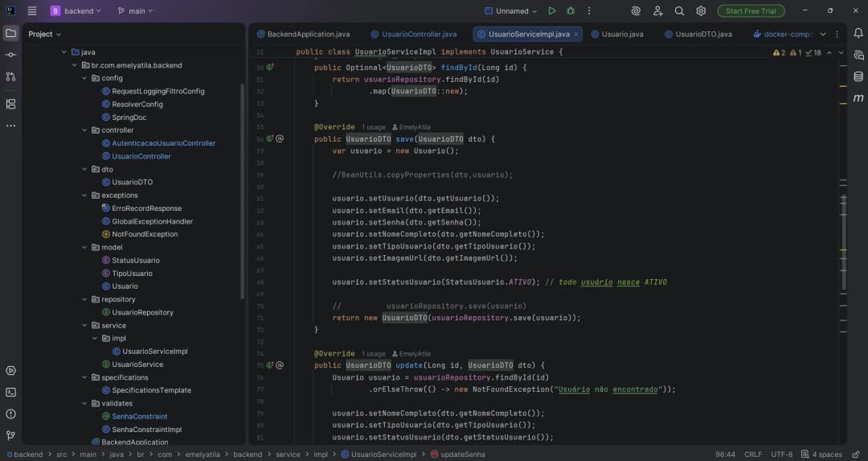Open Project view options dropdown
868x461 pixels.
pos(45,34)
